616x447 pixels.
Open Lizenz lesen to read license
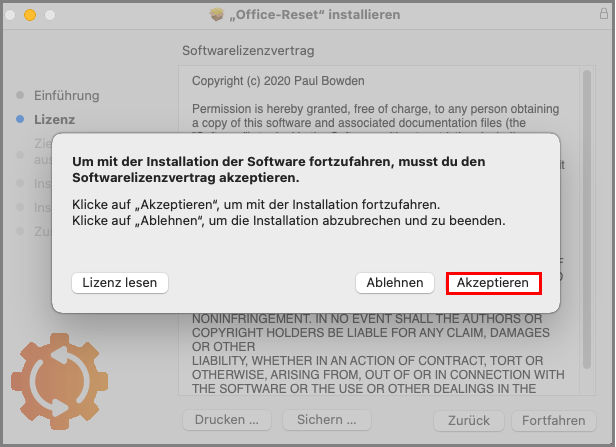click(x=120, y=283)
